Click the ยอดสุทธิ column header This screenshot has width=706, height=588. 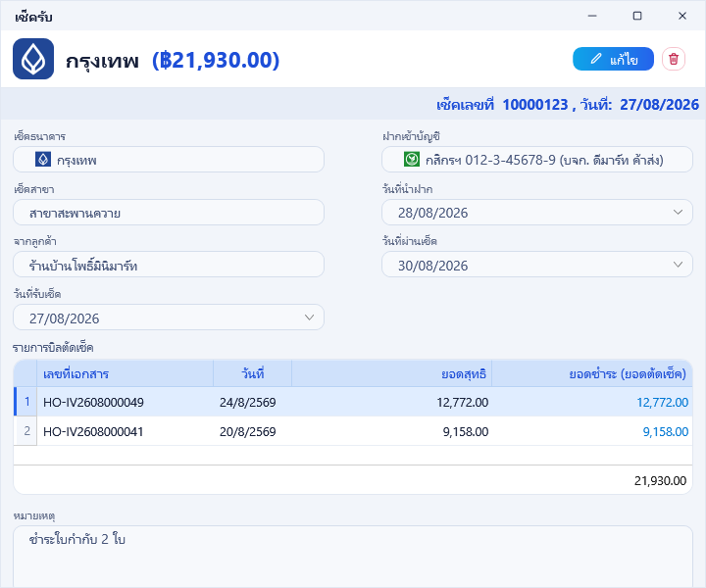pos(391,373)
